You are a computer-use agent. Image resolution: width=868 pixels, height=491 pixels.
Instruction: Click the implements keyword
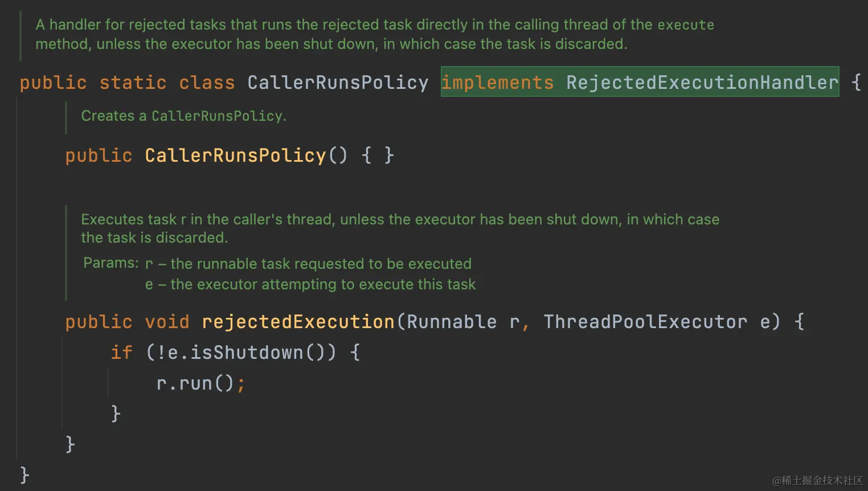coord(498,83)
